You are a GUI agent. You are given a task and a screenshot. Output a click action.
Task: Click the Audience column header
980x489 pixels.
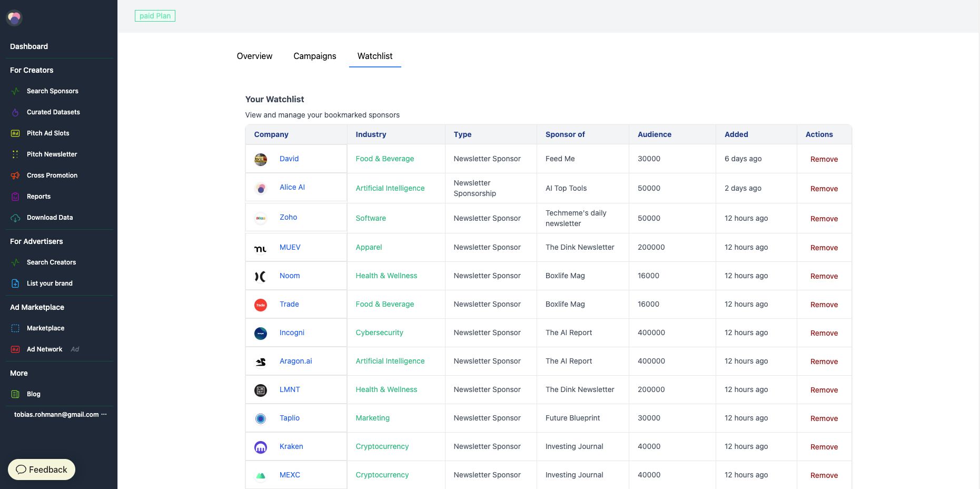coord(655,134)
